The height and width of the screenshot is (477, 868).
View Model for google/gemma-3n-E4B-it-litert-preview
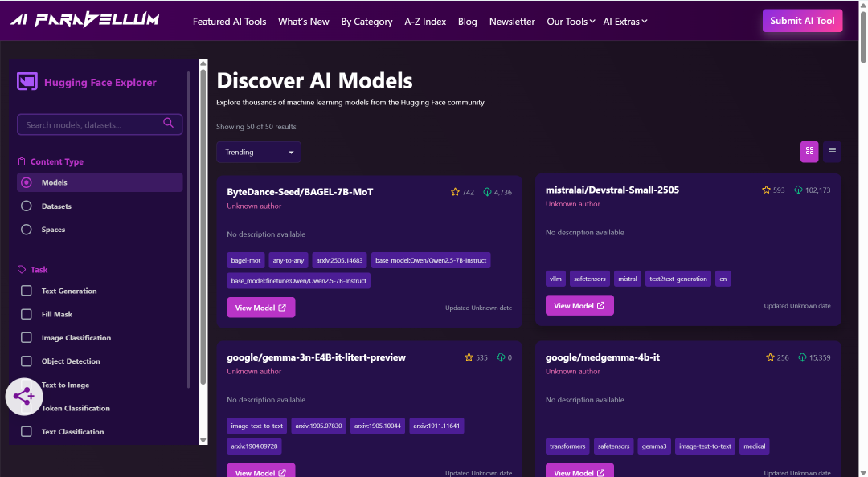tap(260, 471)
